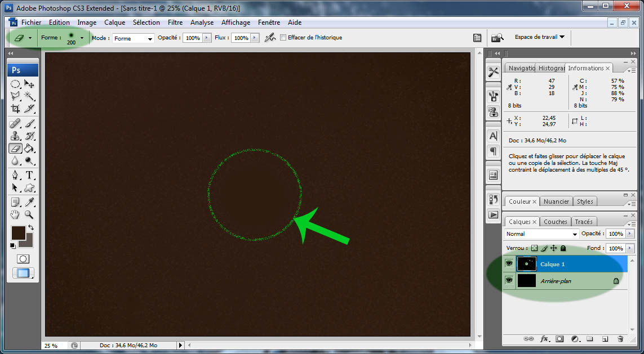644x354 pixels.
Task: Switch to the Histogramme tab
Action: pos(550,68)
